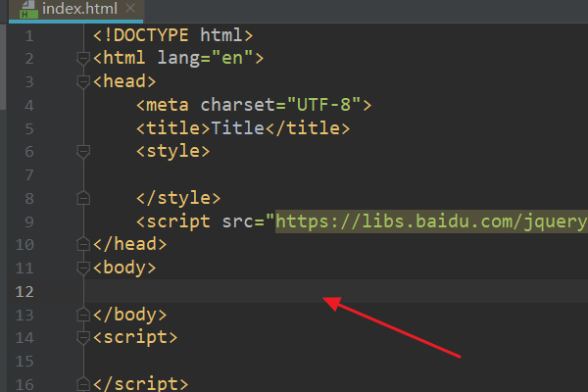Click the HTML file icon on tab
This screenshot has height=392, width=588.
click(28, 9)
